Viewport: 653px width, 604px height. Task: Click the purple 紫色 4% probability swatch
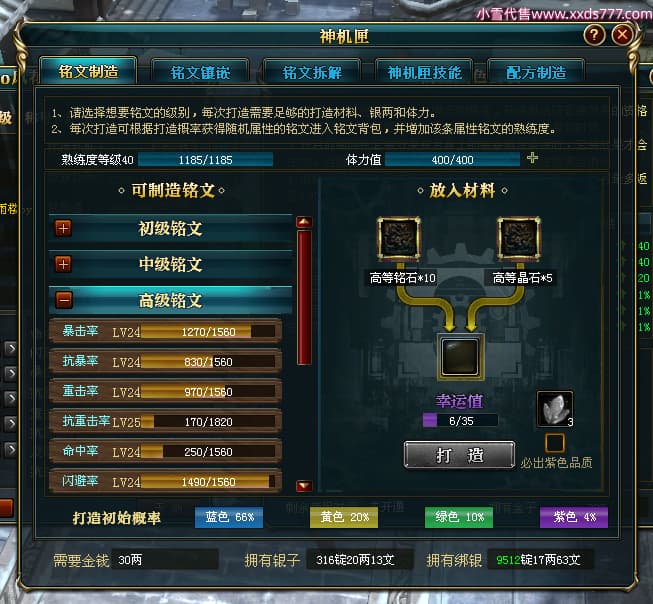point(573,517)
